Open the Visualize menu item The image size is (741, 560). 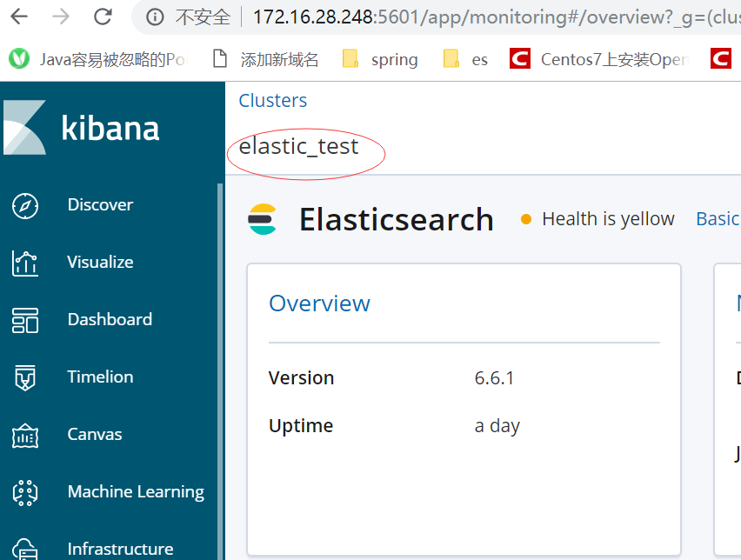(x=100, y=262)
